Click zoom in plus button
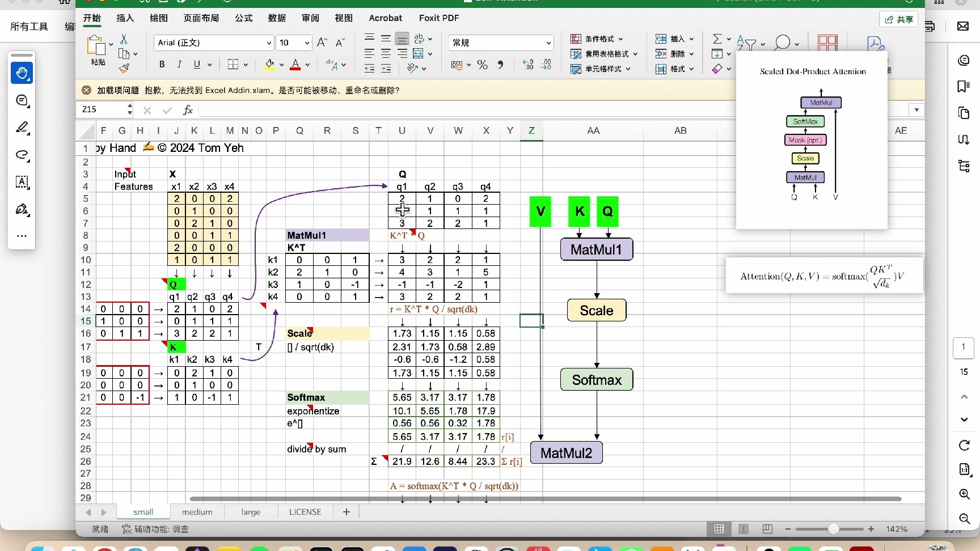This screenshot has width=980, height=551. [x=871, y=529]
